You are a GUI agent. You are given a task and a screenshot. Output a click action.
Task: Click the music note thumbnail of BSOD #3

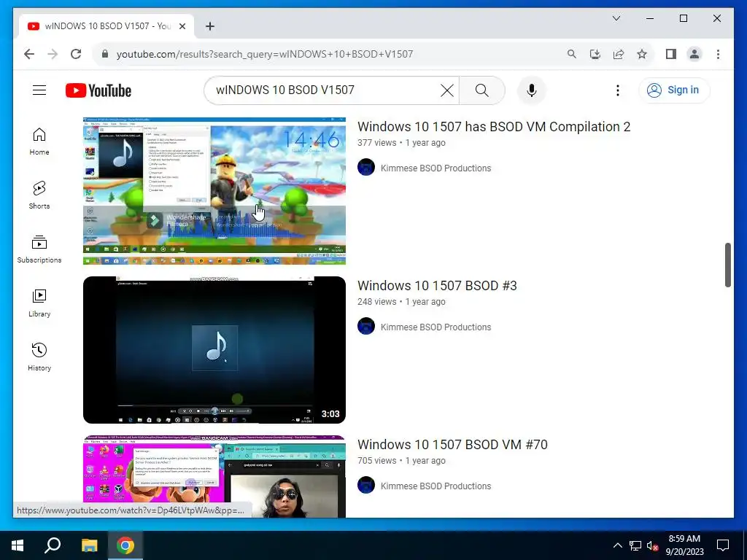pos(214,350)
